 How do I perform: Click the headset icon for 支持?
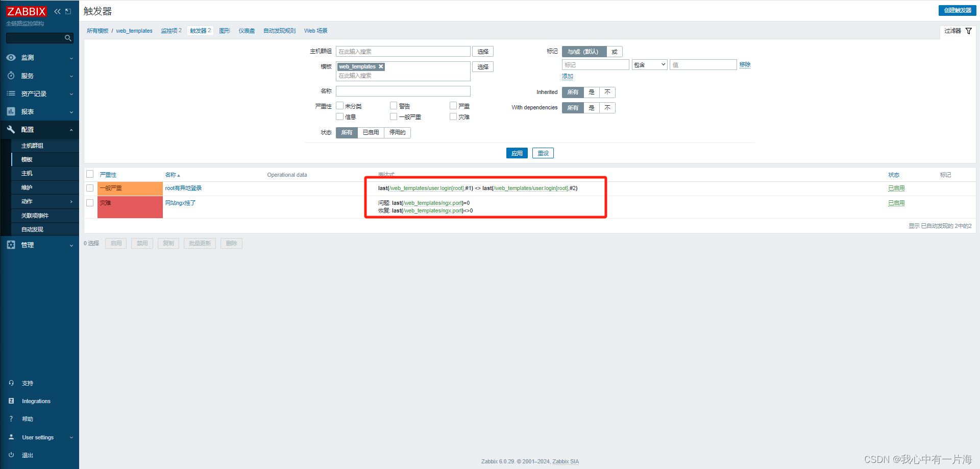click(x=11, y=383)
